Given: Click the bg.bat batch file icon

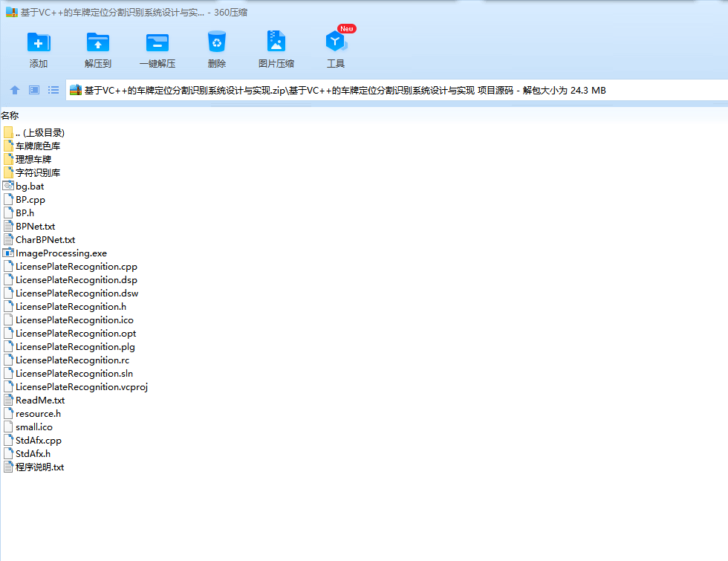Looking at the screenshot, I should click(8, 186).
